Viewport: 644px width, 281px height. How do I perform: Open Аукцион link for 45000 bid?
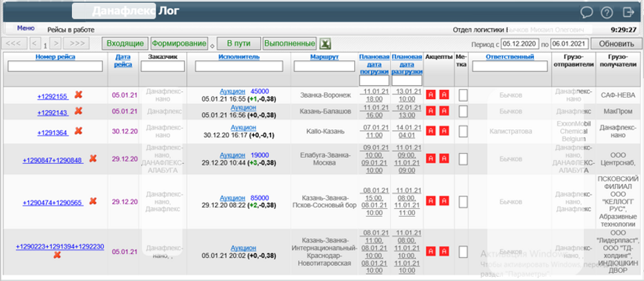click(x=232, y=91)
